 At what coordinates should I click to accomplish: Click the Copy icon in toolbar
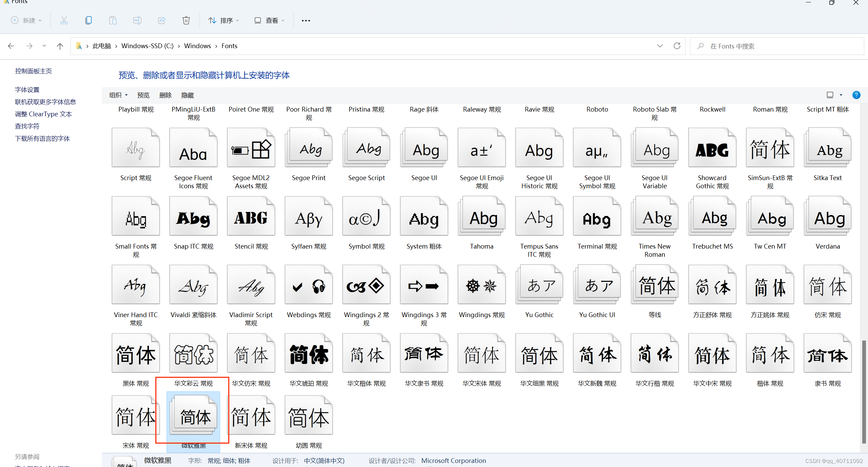point(89,20)
